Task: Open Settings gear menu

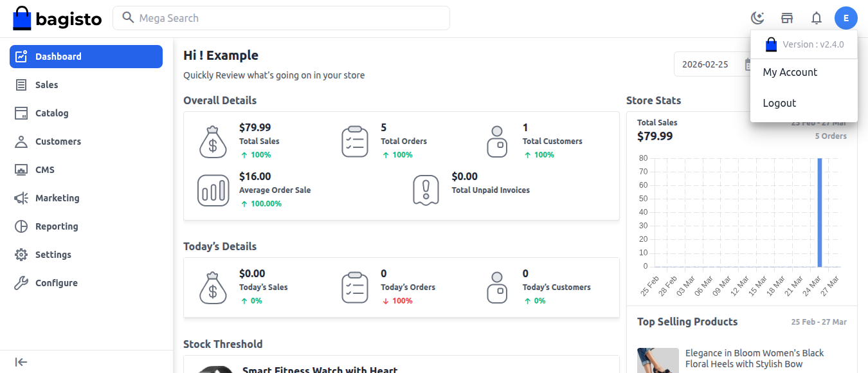Action: [x=53, y=255]
